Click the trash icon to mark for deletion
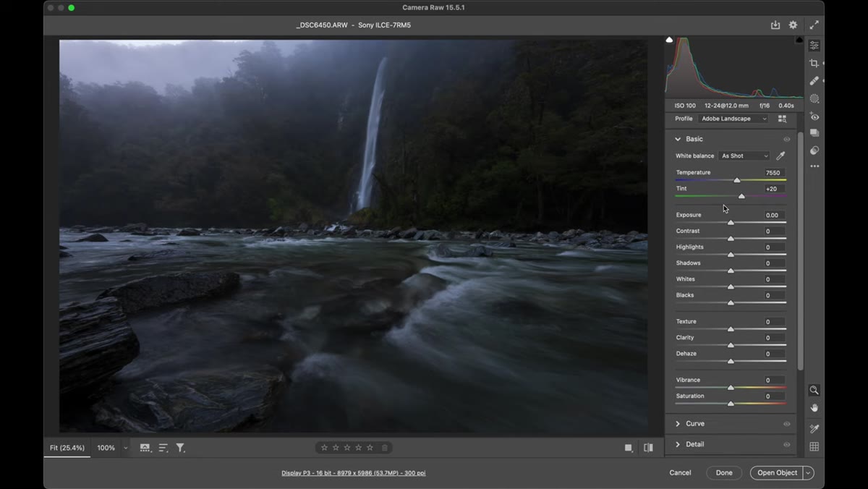 tap(385, 448)
